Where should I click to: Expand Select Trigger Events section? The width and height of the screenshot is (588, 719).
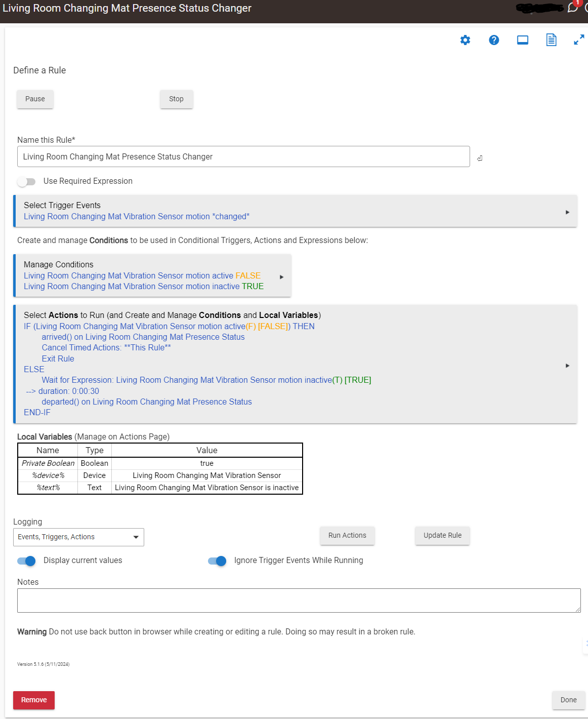coord(567,212)
